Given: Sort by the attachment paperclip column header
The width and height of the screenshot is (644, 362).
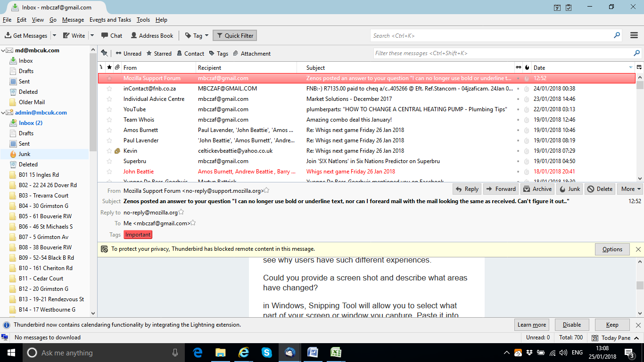Looking at the screenshot, I should pyautogui.click(x=117, y=67).
